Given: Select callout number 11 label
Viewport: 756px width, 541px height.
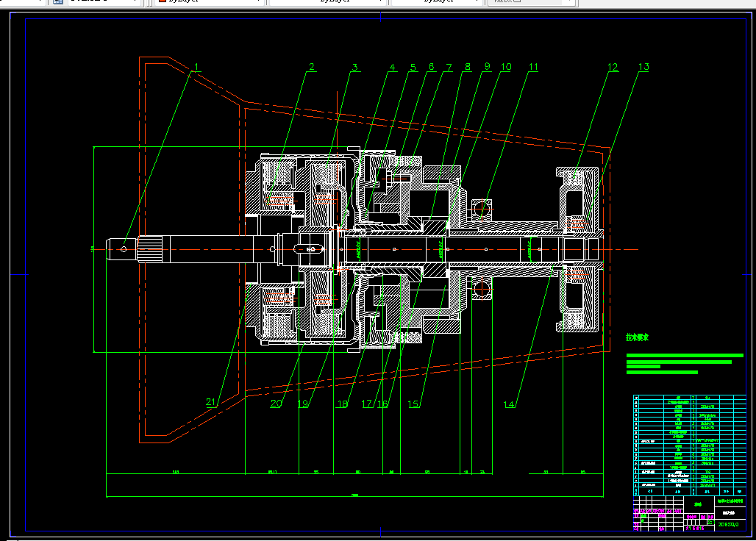Looking at the screenshot, I should tap(533, 67).
